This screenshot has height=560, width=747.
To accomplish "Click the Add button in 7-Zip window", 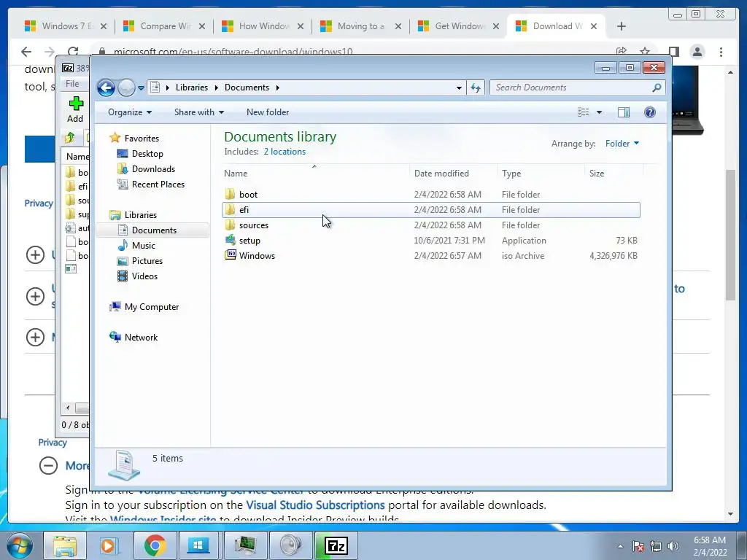I will coord(75,109).
